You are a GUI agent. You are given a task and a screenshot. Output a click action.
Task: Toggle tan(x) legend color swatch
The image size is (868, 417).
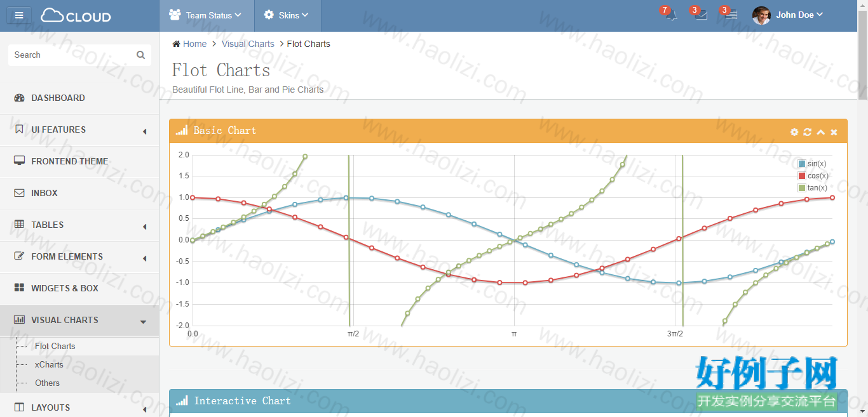802,188
